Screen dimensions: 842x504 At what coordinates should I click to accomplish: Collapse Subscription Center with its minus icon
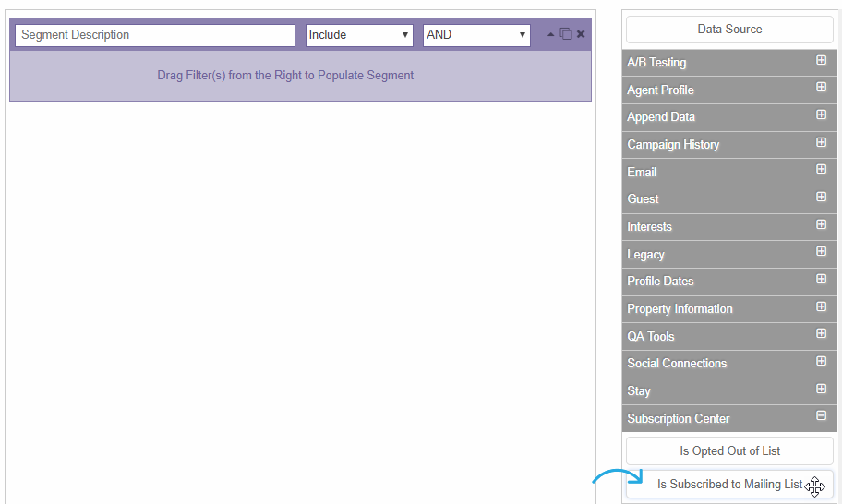tap(821, 414)
